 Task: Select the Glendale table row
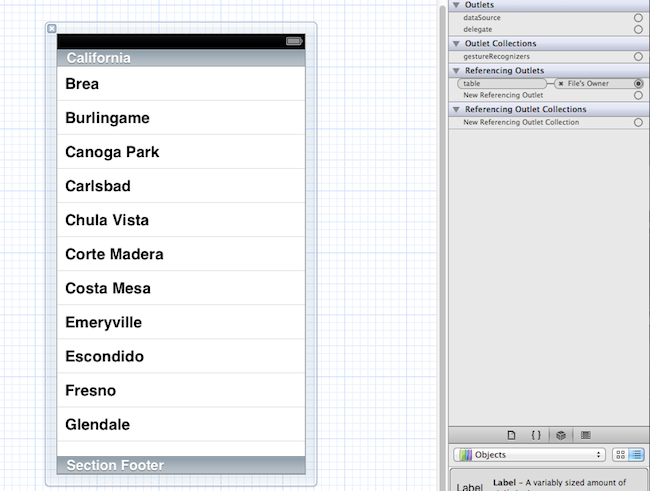(x=181, y=424)
